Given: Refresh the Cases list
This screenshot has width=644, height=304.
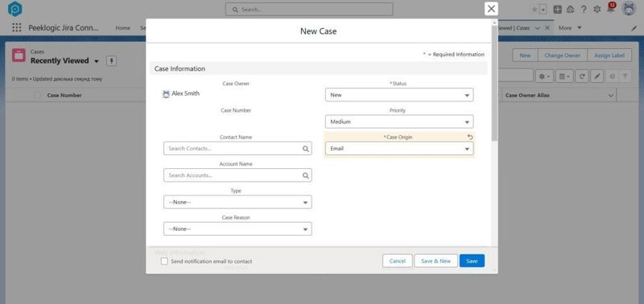Looking at the screenshot, I should click(x=581, y=76).
